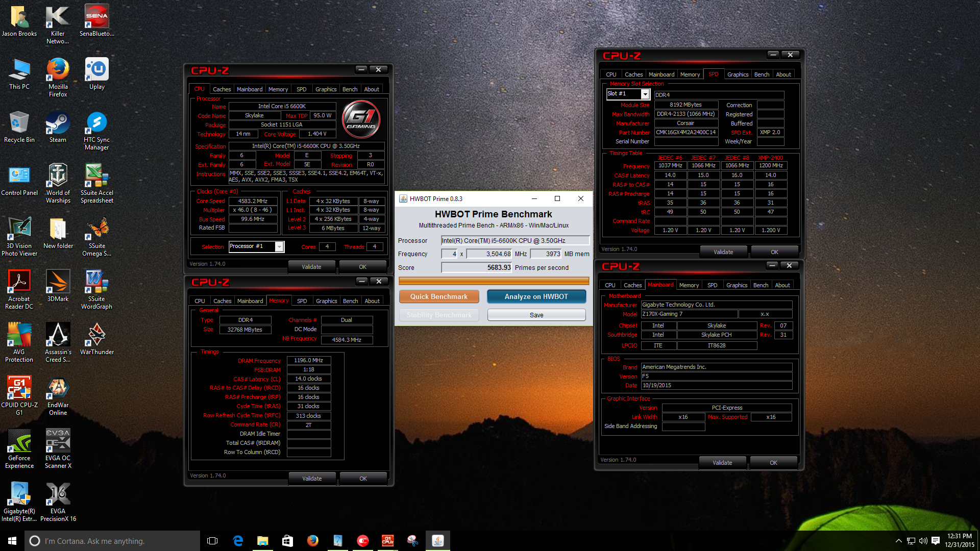
Task: Open Mainboard tab in CPU window
Action: click(x=250, y=89)
